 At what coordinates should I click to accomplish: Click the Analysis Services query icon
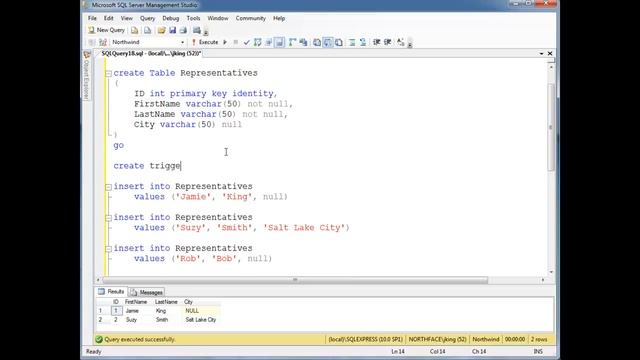[x=147, y=30]
